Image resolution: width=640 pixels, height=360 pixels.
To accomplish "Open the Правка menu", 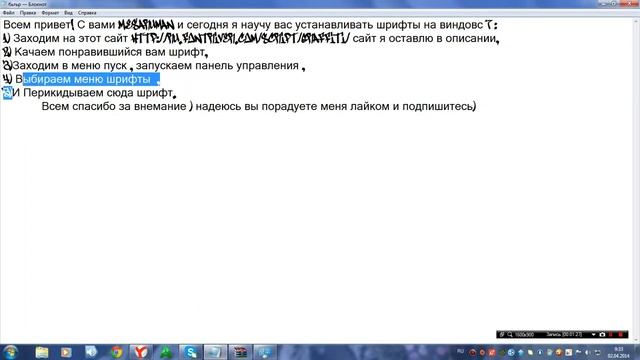I will pyautogui.click(x=28, y=13).
